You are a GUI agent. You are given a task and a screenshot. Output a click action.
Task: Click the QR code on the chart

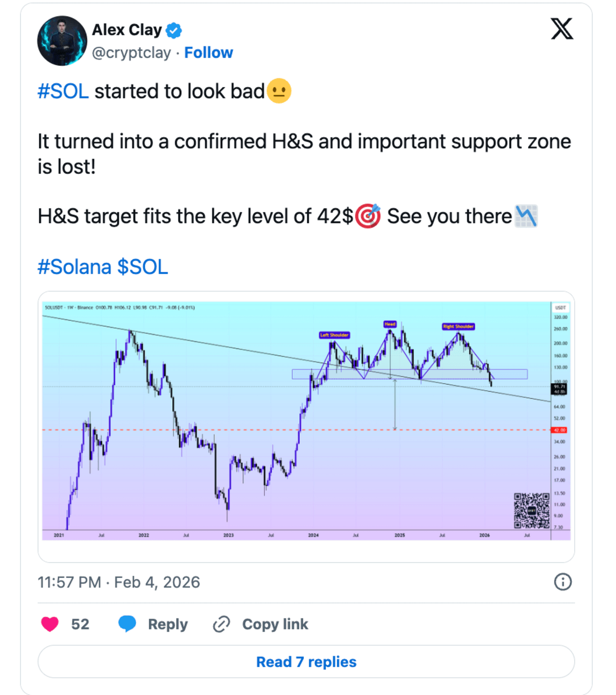[532, 510]
